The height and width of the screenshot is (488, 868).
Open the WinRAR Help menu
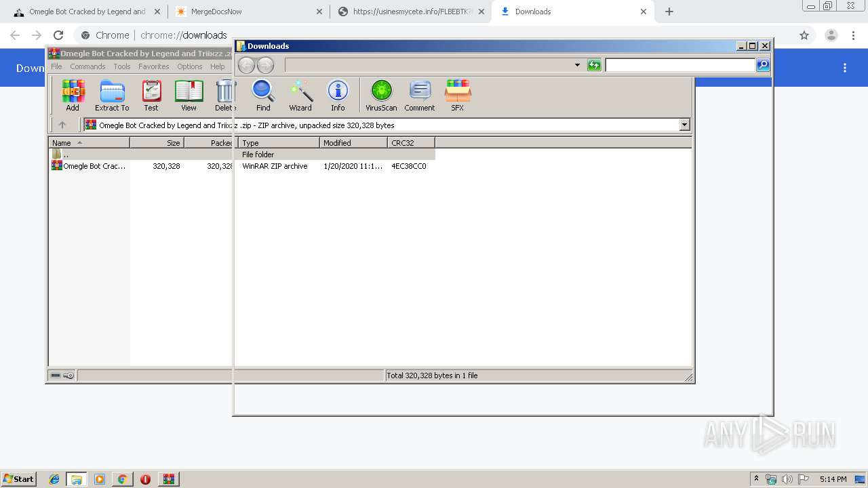tap(217, 66)
